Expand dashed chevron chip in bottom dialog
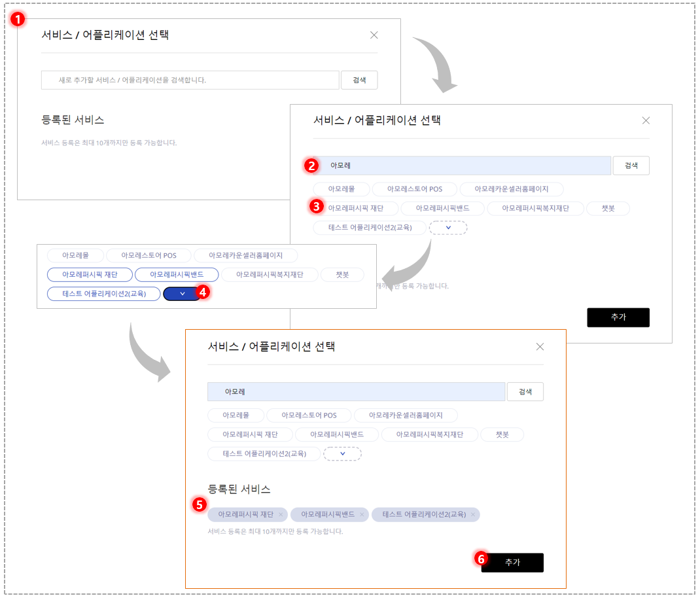 pos(342,454)
